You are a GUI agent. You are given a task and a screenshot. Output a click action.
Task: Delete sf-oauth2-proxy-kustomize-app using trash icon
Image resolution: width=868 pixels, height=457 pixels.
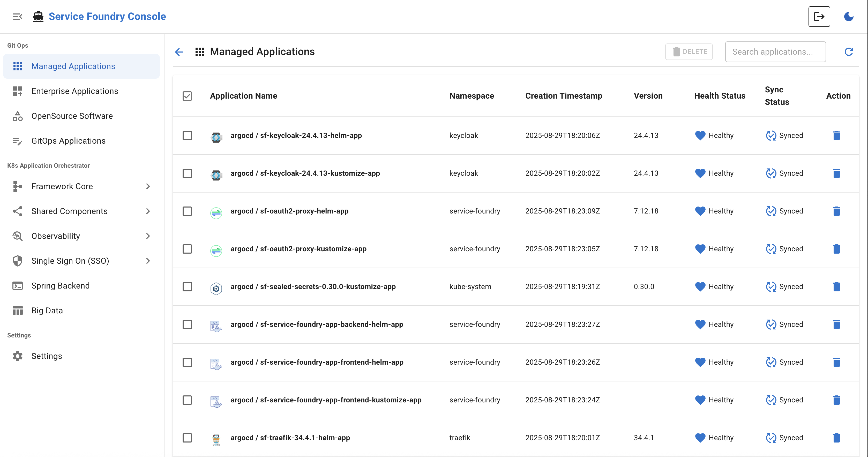pyautogui.click(x=836, y=249)
